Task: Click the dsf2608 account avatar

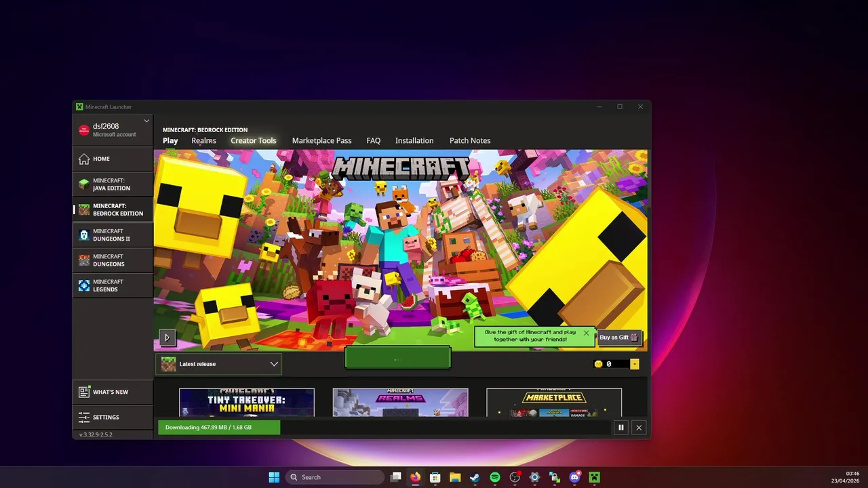Action: coord(84,130)
